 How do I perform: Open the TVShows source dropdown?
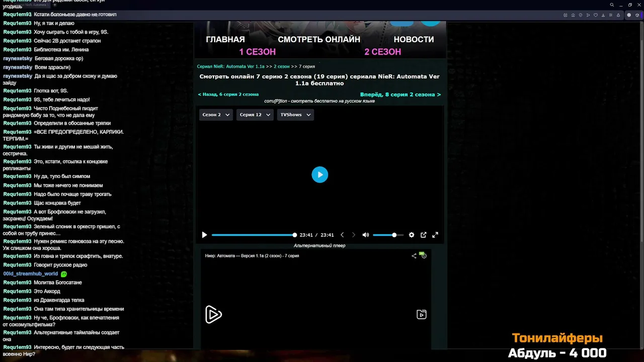click(295, 115)
